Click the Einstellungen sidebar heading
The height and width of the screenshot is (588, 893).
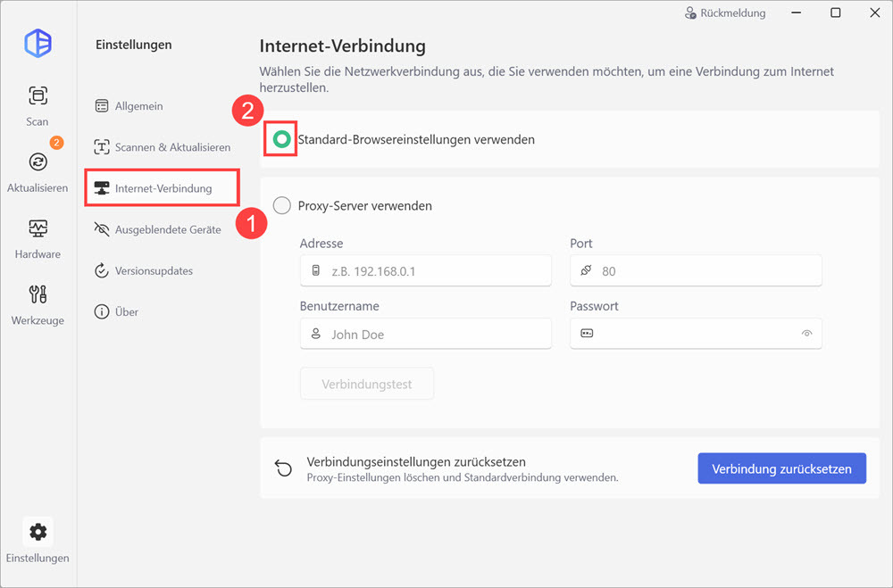point(134,45)
